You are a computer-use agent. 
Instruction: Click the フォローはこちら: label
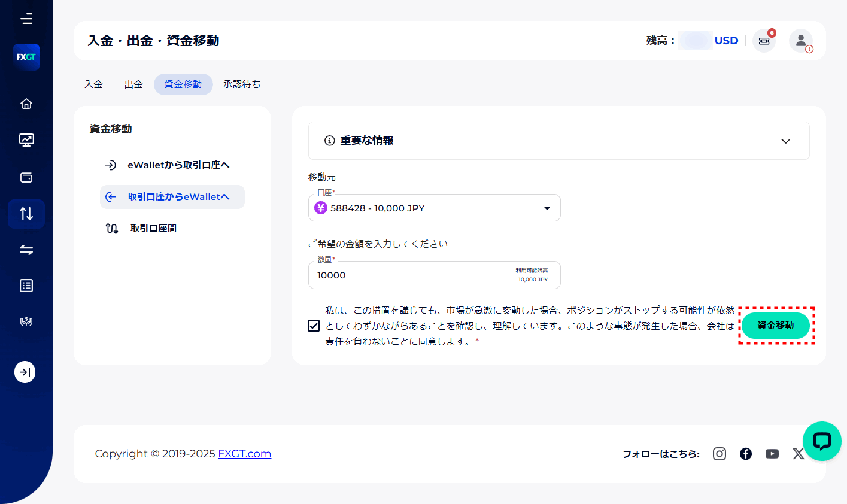point(661,454)
